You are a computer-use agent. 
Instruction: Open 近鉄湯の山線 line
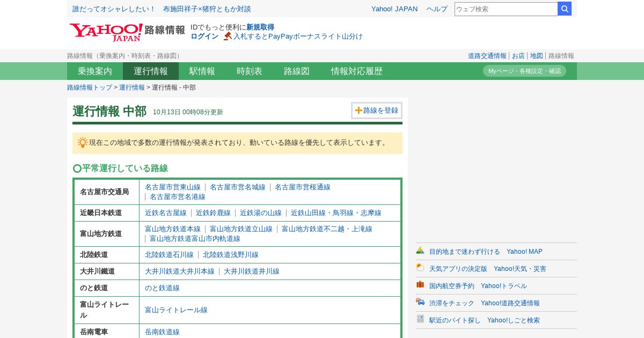click(261, 213)
